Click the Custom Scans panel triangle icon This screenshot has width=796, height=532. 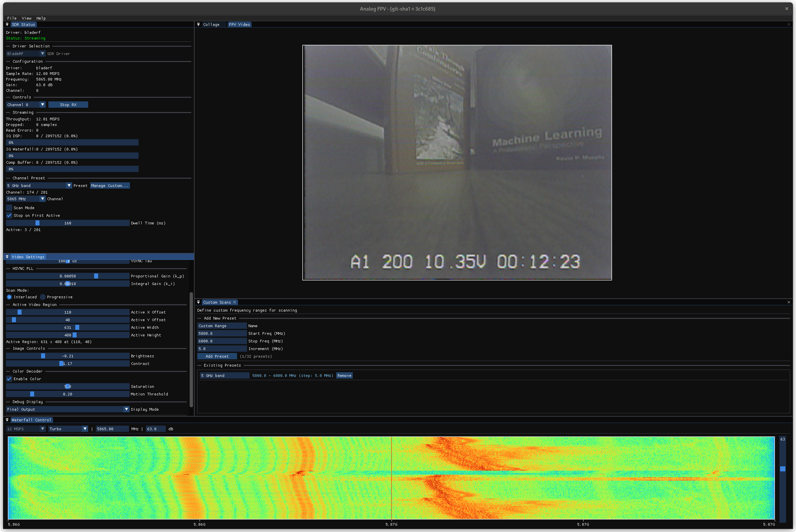click(x=199, y=302)
